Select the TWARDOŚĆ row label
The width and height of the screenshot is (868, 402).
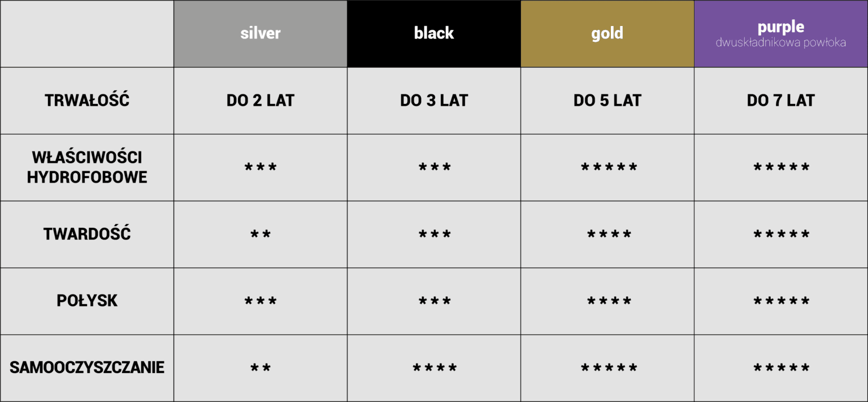[87, 234]
